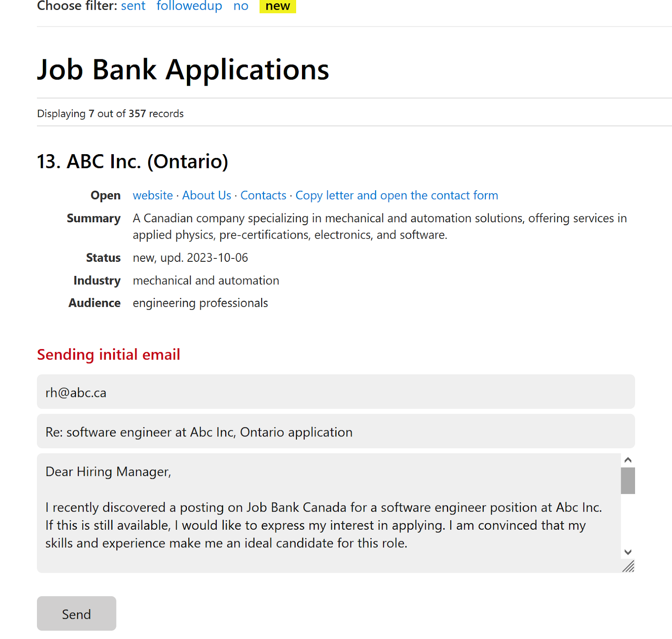672x639 pixels.
Task: Click the recipient field containing rh@abc.ca
Action: coord(336,392)
